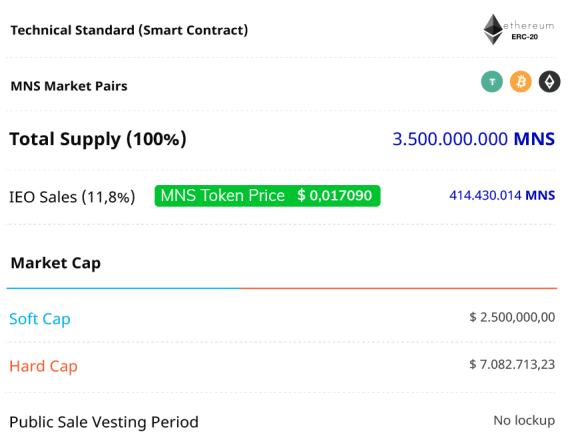Click the green MNS Token Price badge
Screen dimensions: 570x444
point(267,196)
